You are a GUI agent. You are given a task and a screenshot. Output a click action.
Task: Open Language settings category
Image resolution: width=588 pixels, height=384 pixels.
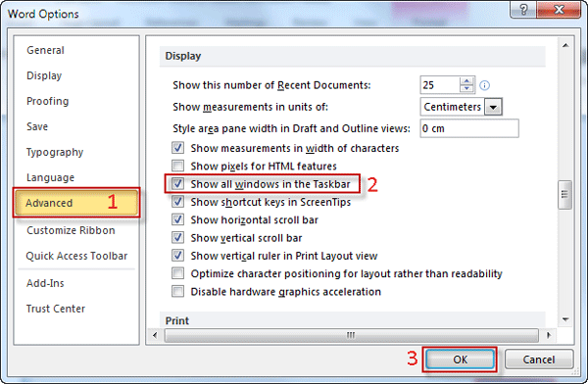pos(50,177)
